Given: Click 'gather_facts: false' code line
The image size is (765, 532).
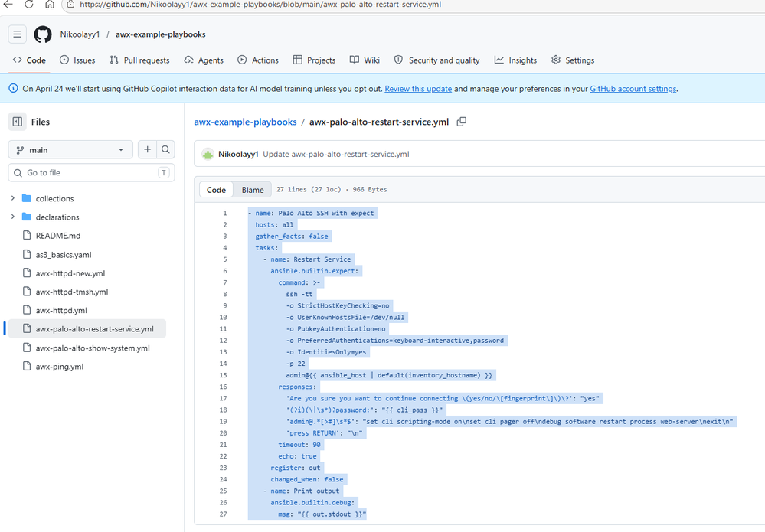Looking at the screenshot, I should pos(292,236).
